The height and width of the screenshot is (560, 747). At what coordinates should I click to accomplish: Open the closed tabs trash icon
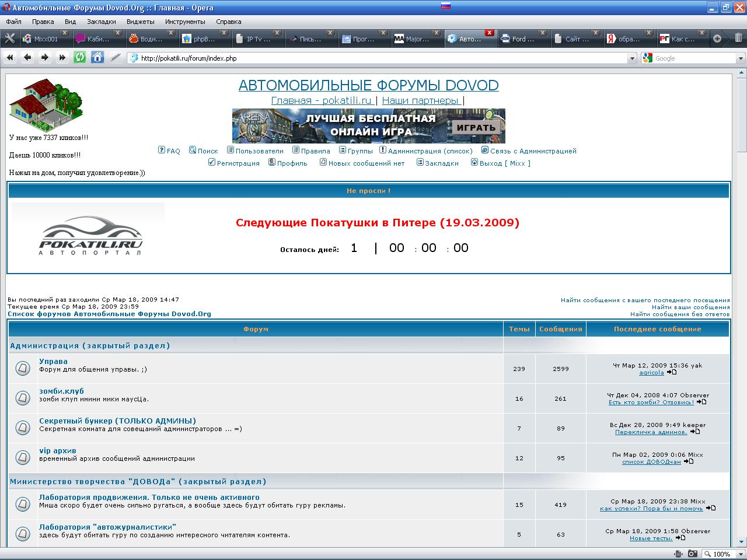coord(738,38)
